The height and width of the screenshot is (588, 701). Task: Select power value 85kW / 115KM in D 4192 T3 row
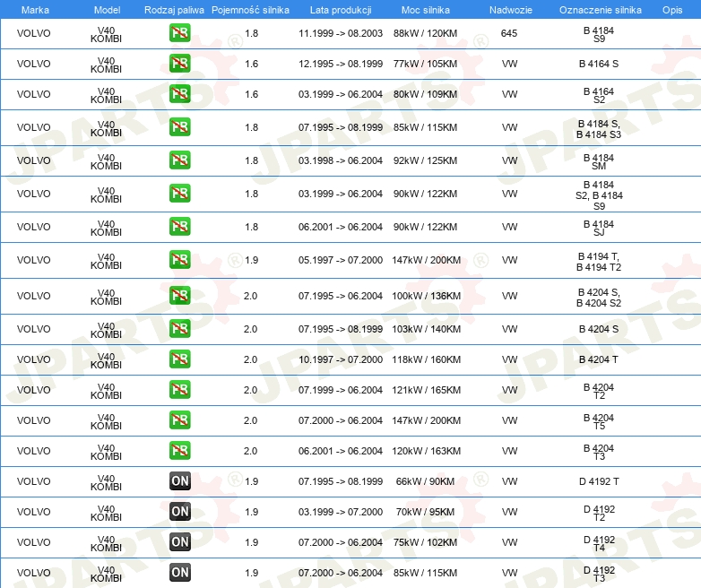tap(425, 573)
